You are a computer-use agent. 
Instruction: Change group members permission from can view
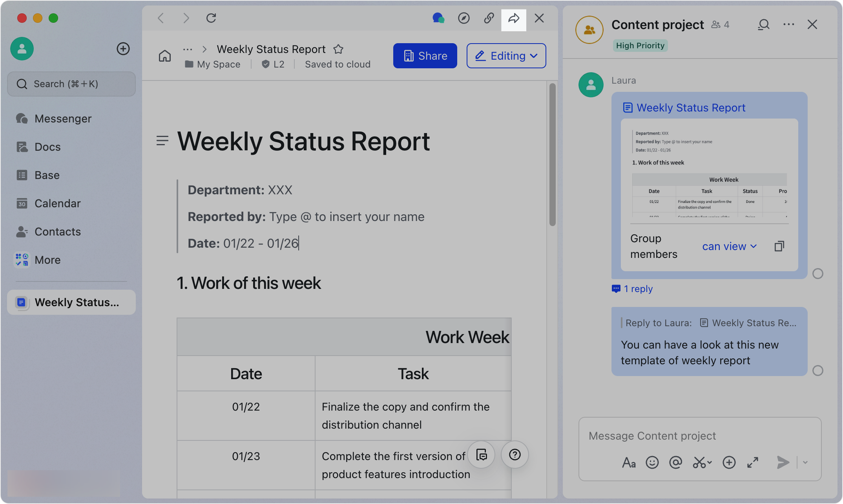729,246
